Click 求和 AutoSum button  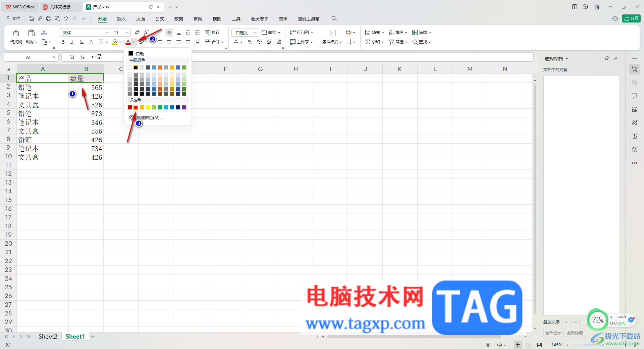tap(374, 42)
